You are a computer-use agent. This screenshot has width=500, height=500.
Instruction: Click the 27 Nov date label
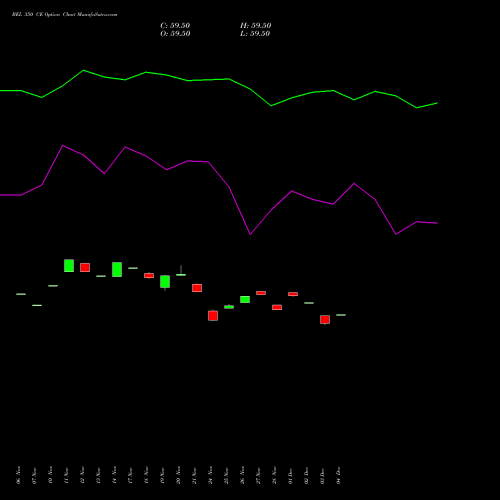pyautogui.click(x=258, y=475)
